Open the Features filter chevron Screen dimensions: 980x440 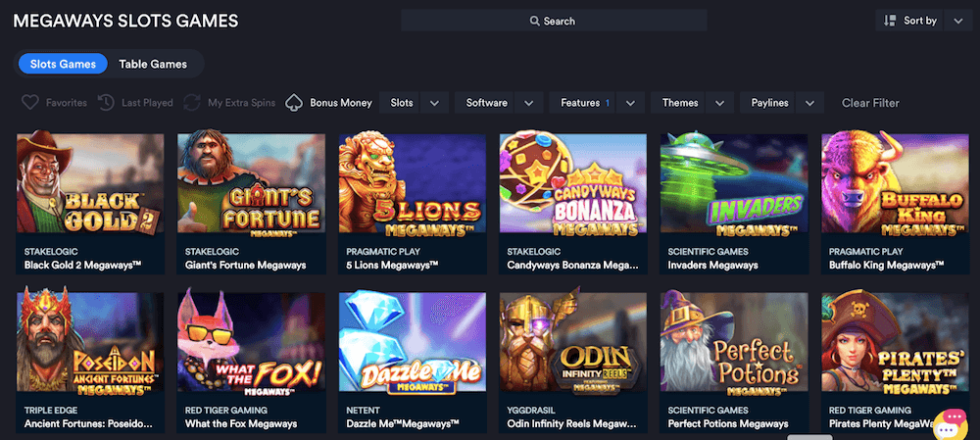[630, 103]
